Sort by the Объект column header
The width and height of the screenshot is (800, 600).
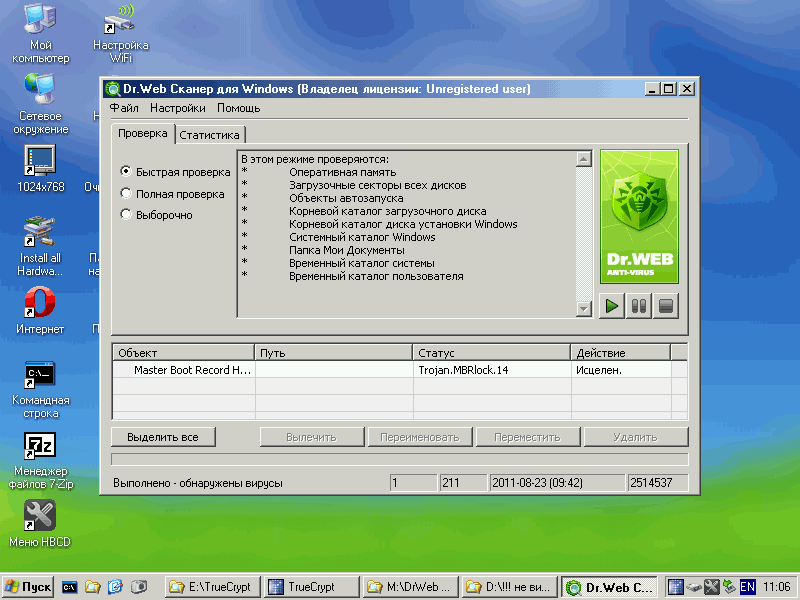(x=184, y=353)
